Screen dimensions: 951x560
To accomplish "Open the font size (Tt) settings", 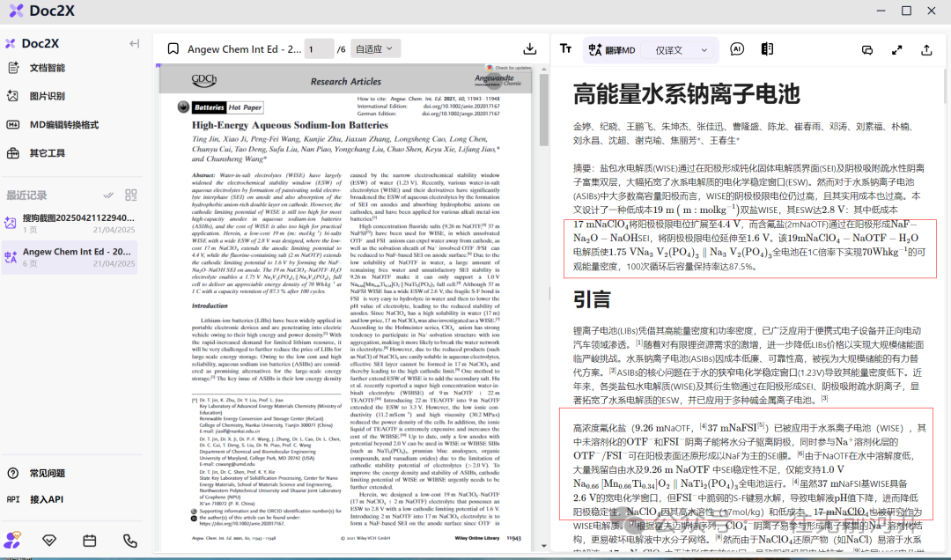I will click(x=566, y=49).
